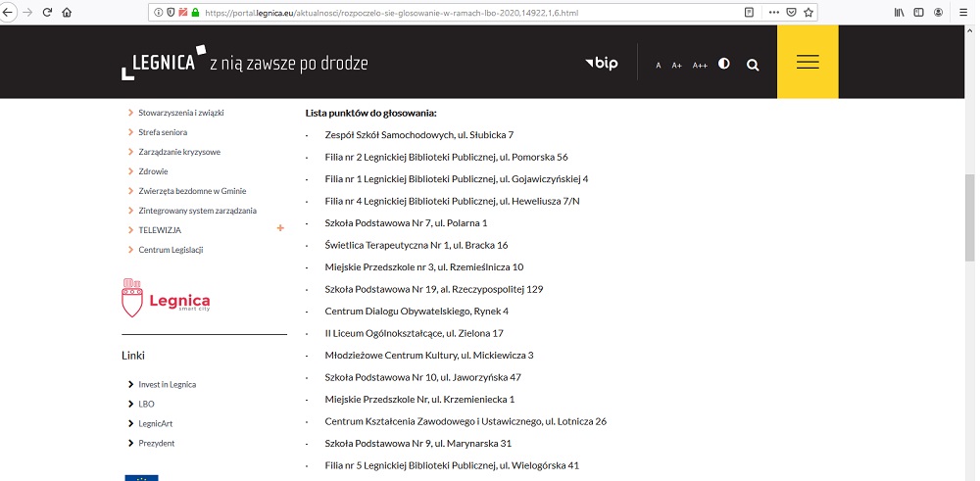Open Zintegrowany system zarządzania link

tap(198, 211)
